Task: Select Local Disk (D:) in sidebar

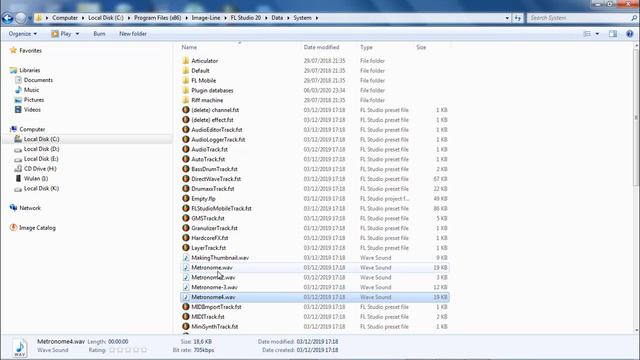Action: (41, 149)
